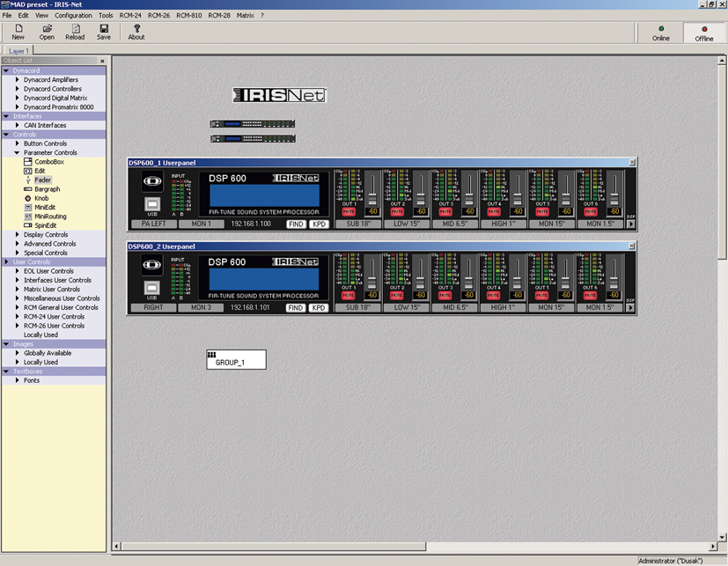Select the lower DSP 600 rack device
Image resolution: width=728 pixels, height=566 pixels.
(x=253, y=138)
